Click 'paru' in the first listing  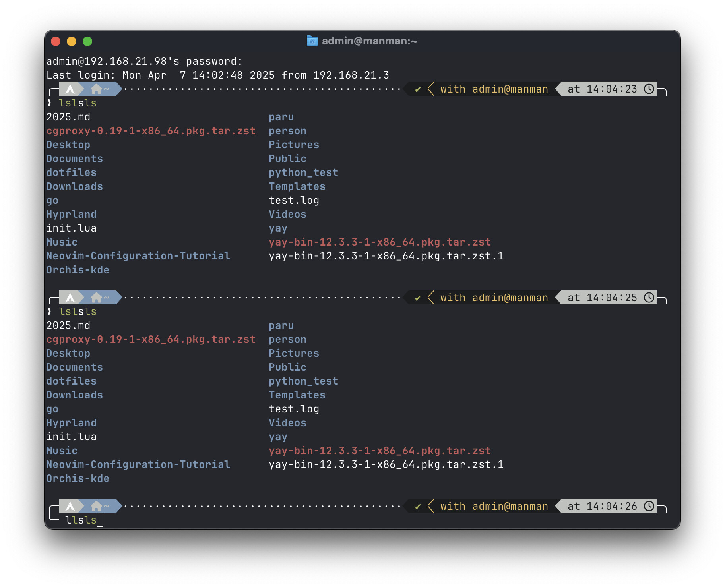pyautogui.click(x=281, y=117)
